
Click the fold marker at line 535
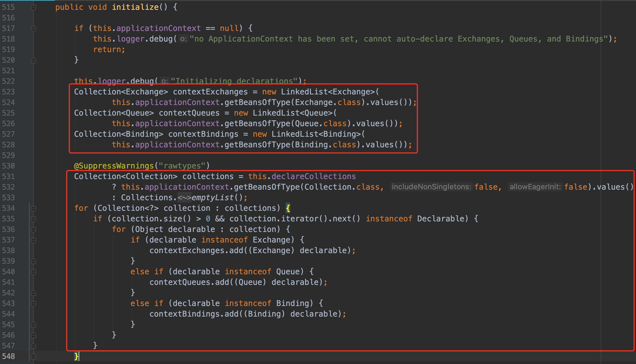(x=33, y=219)
